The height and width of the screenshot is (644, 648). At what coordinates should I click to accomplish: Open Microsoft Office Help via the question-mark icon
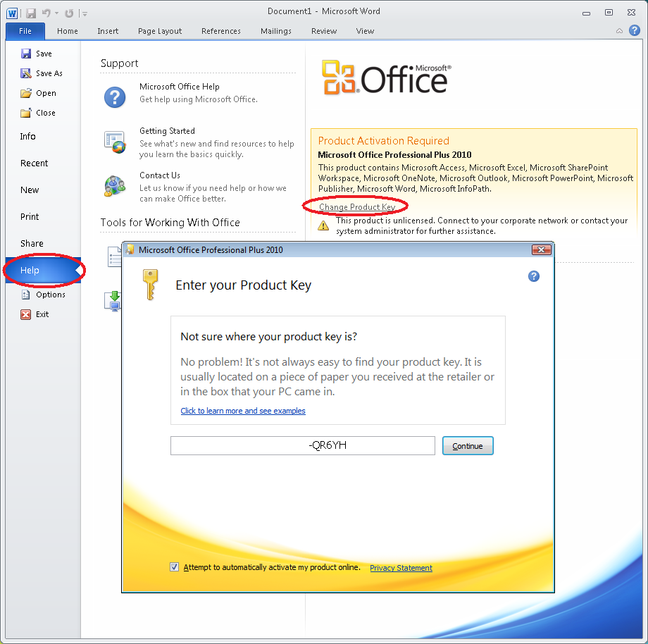pos(115,97)
